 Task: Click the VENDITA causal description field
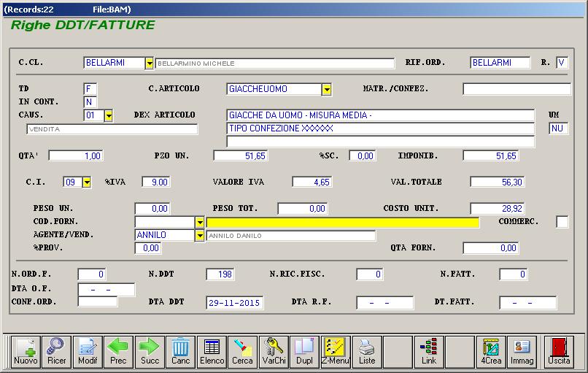[x=112, y=129]
